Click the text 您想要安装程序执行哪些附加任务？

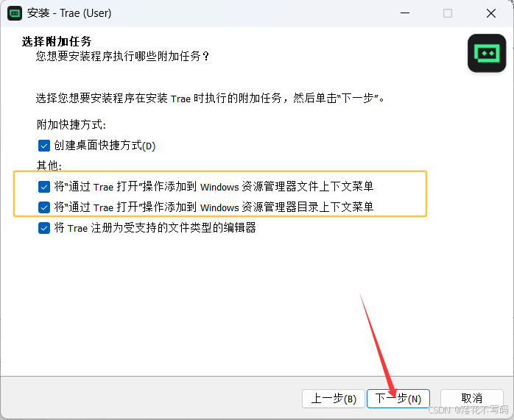coord(122,57)
